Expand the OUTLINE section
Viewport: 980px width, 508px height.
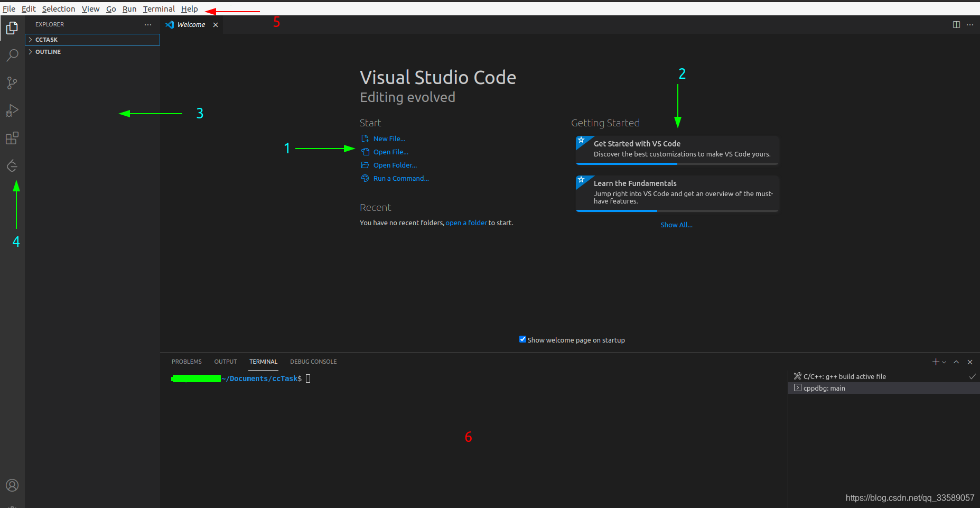pos(92,52)
